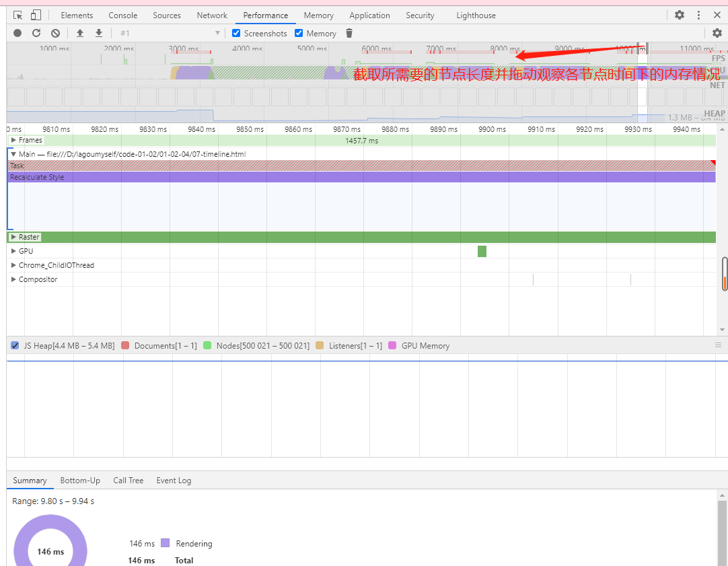Open the Lighthouse panel

(476, 14)
